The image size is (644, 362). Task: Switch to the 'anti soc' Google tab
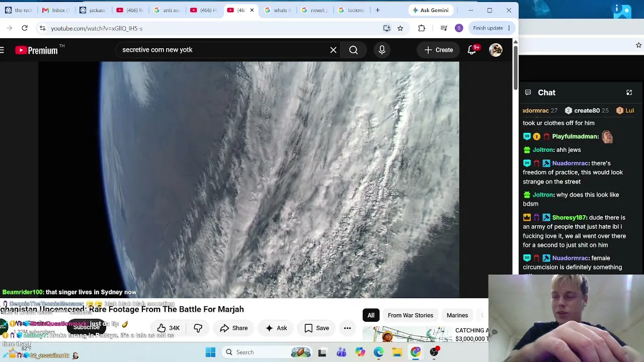[x=168, y=10]
